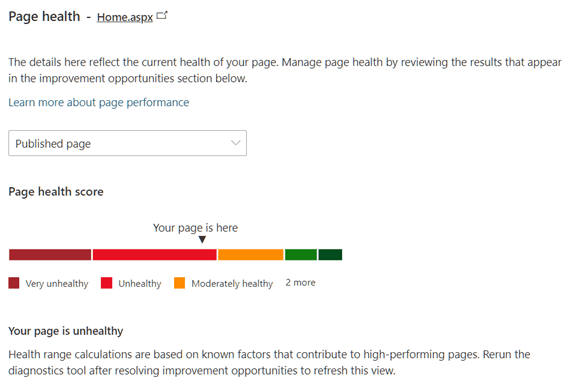
Task: Expand the Published page dropdown
Action: pos(127,143)
